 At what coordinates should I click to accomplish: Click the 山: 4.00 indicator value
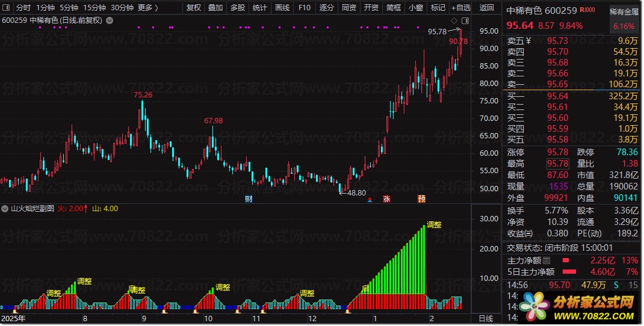click(105, 209)
